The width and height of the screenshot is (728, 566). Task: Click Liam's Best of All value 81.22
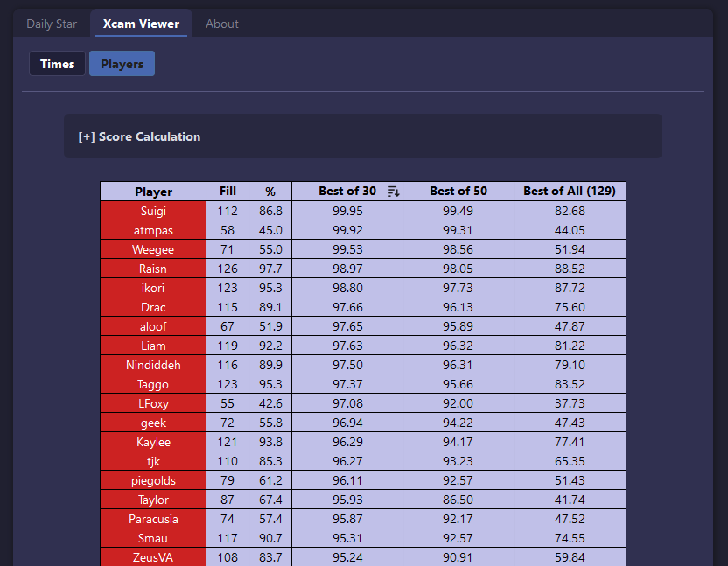(570, 346)
